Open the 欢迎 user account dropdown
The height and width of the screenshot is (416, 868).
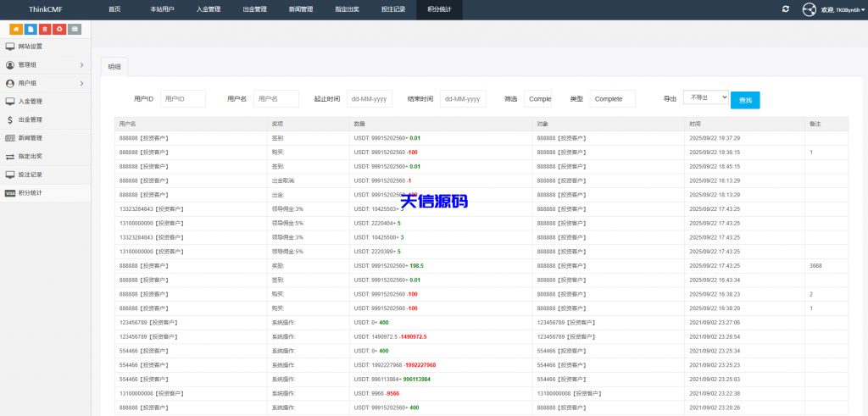(843, 10)
